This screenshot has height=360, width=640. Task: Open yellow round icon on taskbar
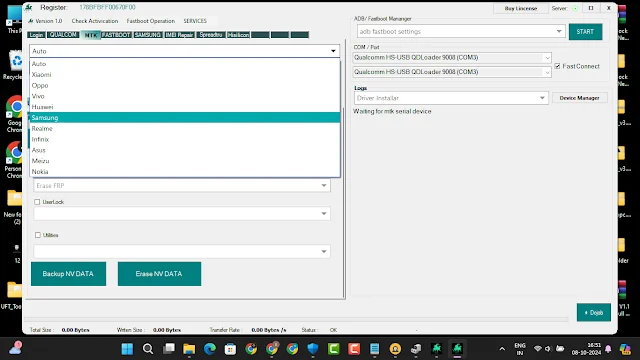click(395, 349)
